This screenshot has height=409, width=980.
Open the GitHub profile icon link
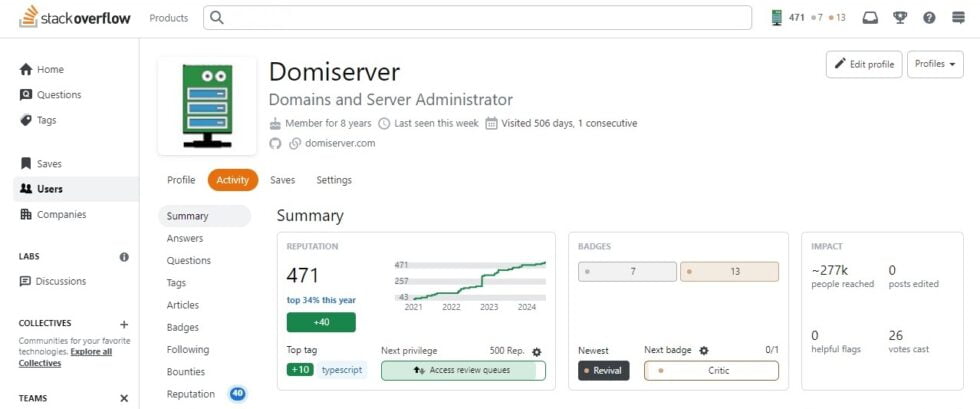coord(276,143)
